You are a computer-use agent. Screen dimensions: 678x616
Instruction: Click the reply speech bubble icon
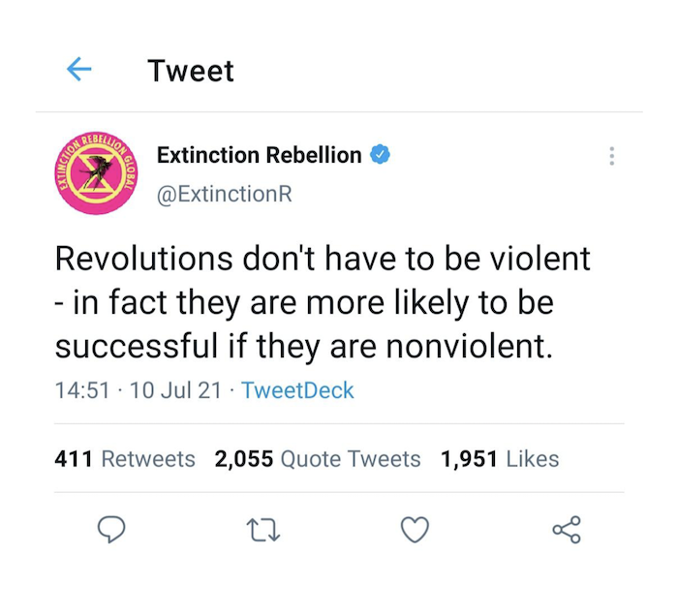tap(111, 529)
